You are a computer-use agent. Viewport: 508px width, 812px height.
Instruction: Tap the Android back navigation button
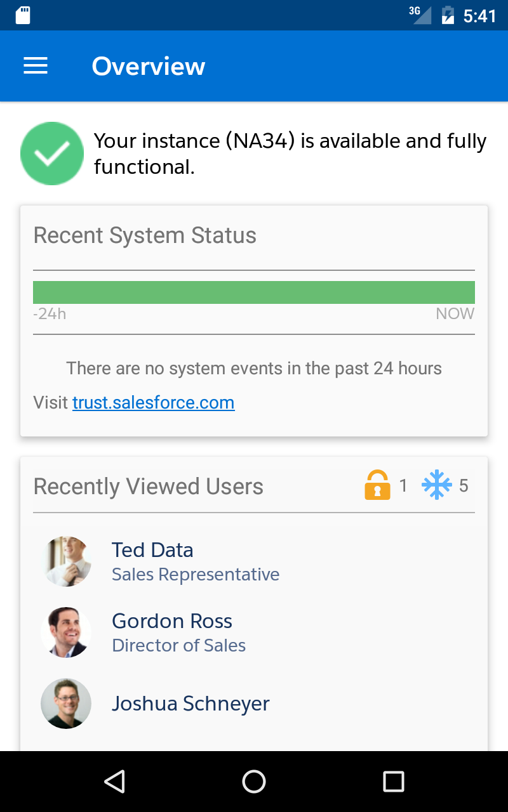point(114,782)
